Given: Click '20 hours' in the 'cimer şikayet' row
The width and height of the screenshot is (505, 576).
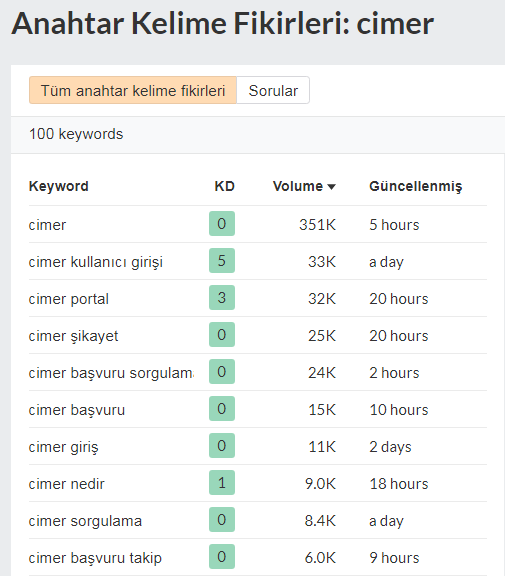Looking at the screenshot, I should tap(399, 336).
